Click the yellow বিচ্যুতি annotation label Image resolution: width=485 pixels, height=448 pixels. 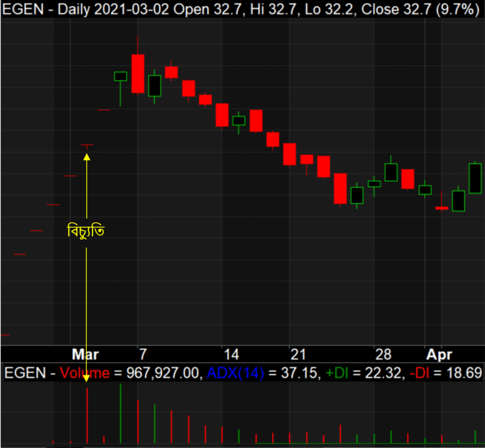86,231
